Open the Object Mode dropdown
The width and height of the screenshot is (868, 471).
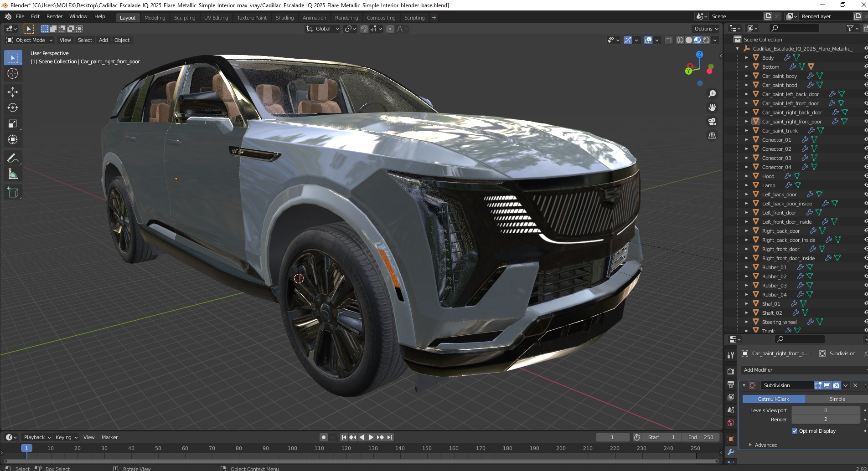click(x=30, y=40)
